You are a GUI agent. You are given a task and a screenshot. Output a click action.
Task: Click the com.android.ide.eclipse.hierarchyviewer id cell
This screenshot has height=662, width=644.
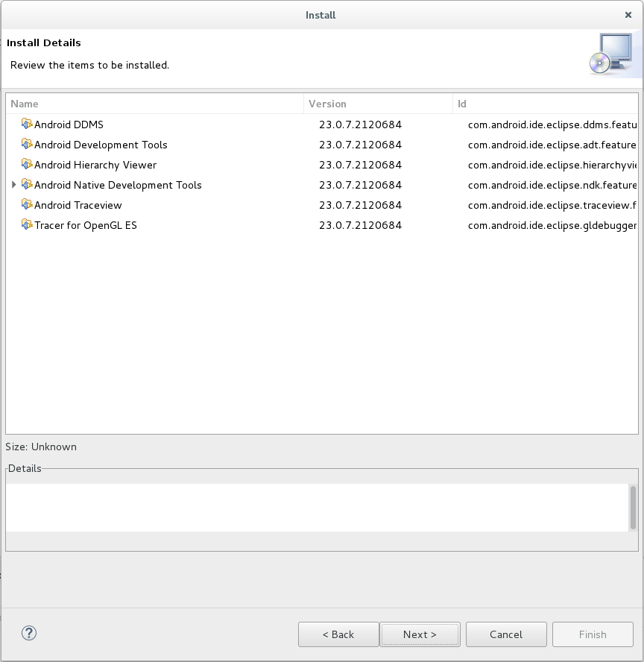tap(552, 165)
